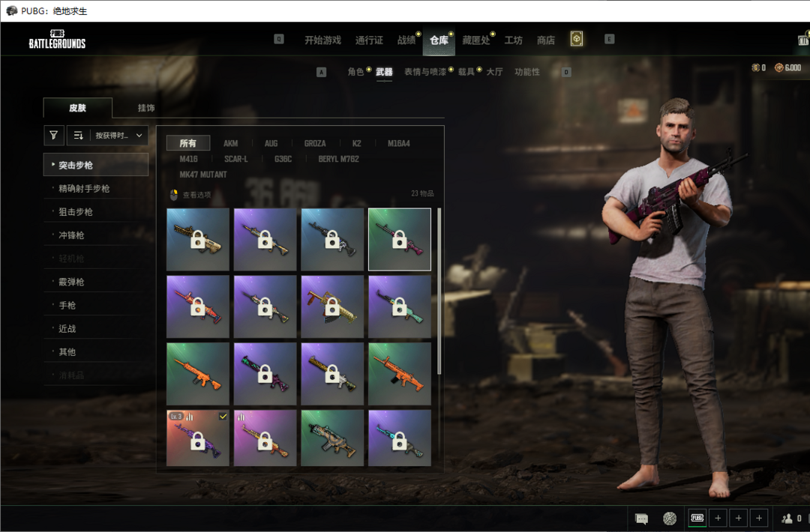The width and height of the screenshot is (810, 532).
Task: Select the highlighted magenta rifle skin
Action: click(399, 240)
